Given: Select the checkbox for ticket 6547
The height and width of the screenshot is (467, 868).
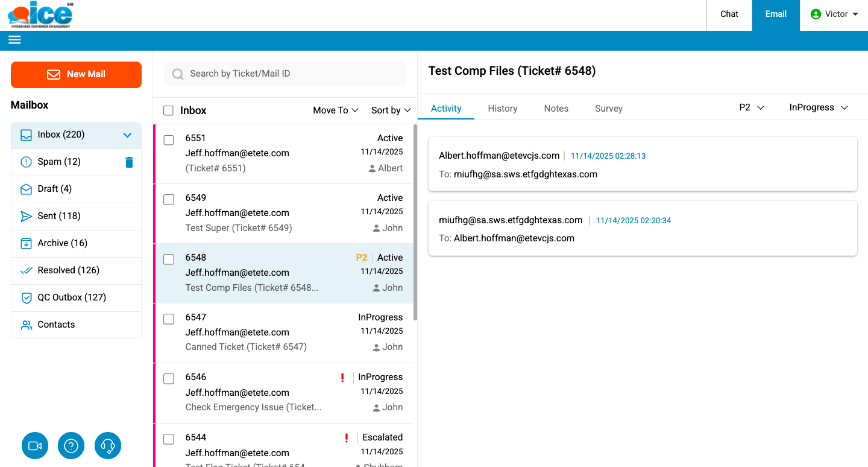Looking at the screenshot, I should pyautogui.click(x=169, y=319).
